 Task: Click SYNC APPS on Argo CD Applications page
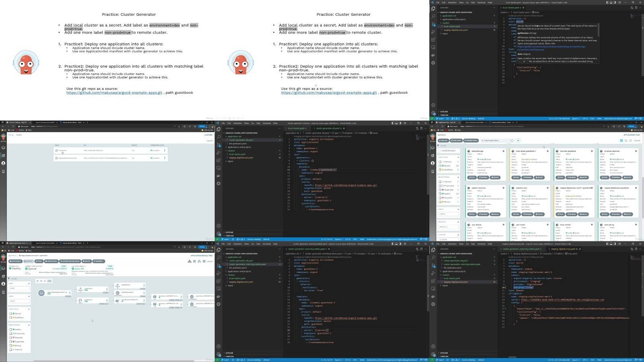(456, 141)
